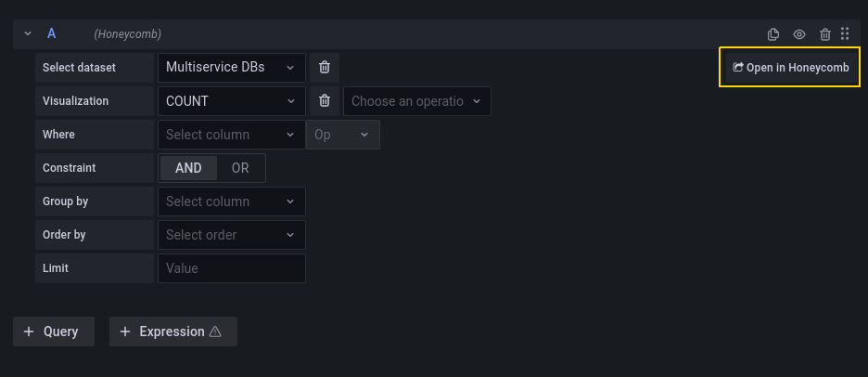Open the Group by column dropdown
The image size is (868, 377).
(x=231, y=201)
